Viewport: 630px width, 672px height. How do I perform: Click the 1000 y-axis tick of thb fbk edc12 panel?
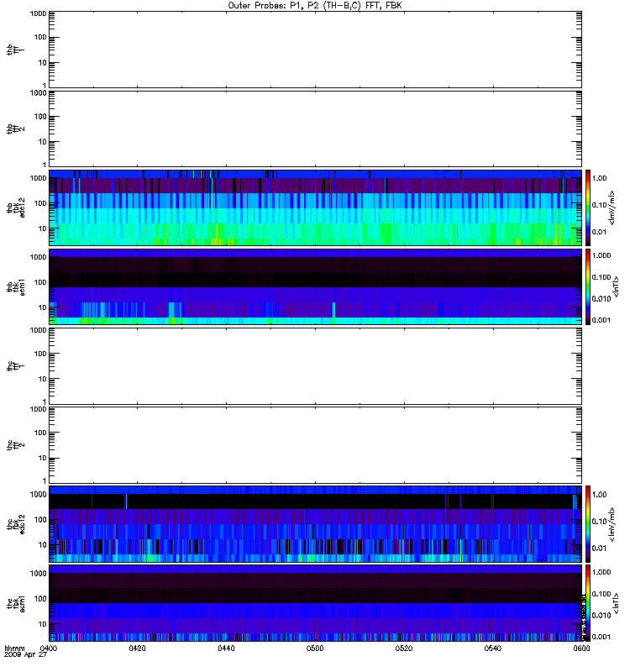pos(38,178)
